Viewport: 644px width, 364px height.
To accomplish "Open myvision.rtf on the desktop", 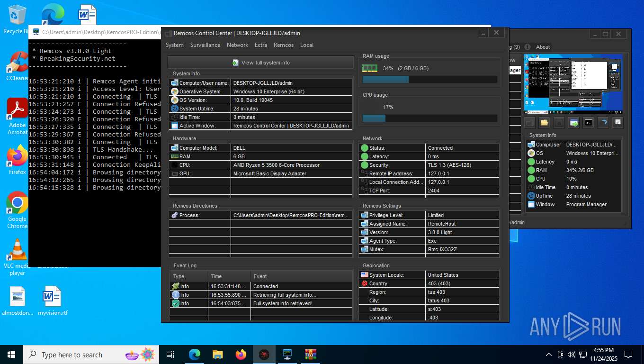I will tap(53, 300).
